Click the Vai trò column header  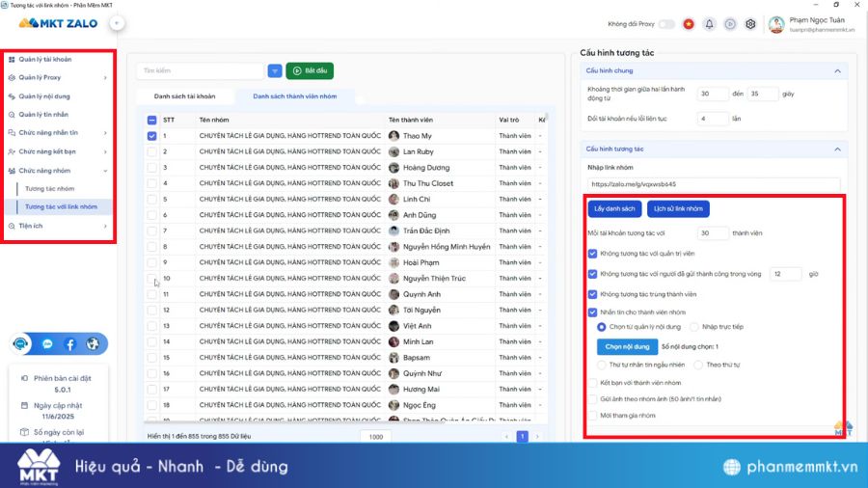(508, 120)
